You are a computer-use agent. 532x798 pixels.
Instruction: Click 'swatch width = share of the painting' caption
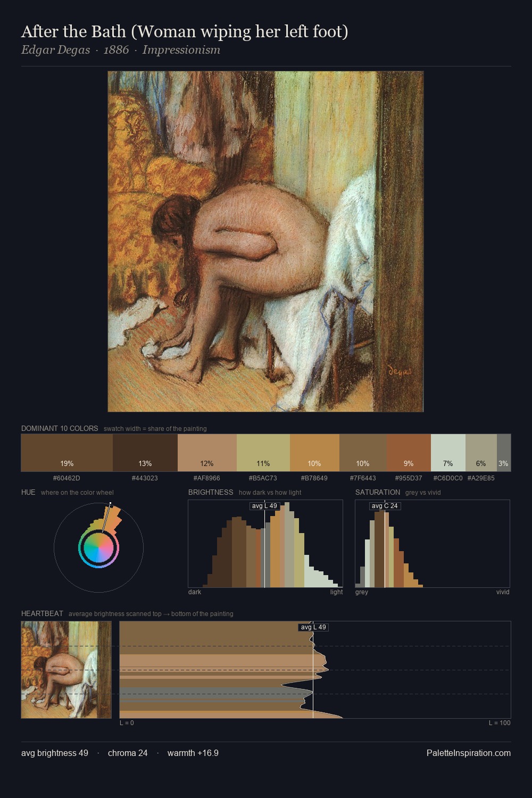[x=155, y=429]
